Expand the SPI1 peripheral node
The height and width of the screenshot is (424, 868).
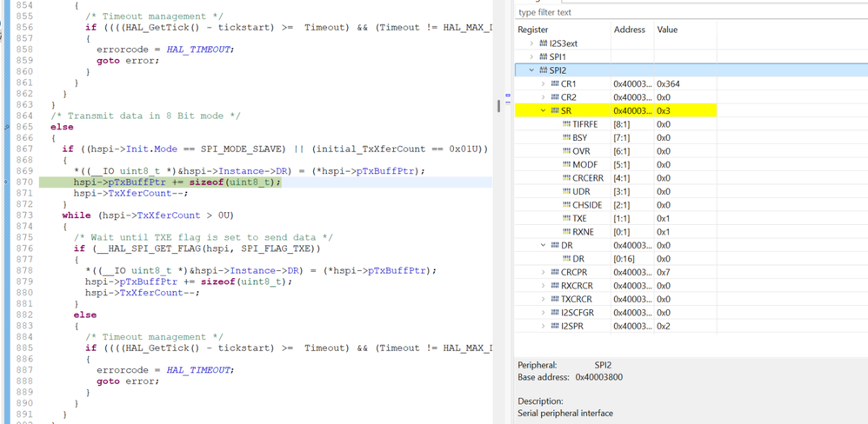(x=532, y=57)
